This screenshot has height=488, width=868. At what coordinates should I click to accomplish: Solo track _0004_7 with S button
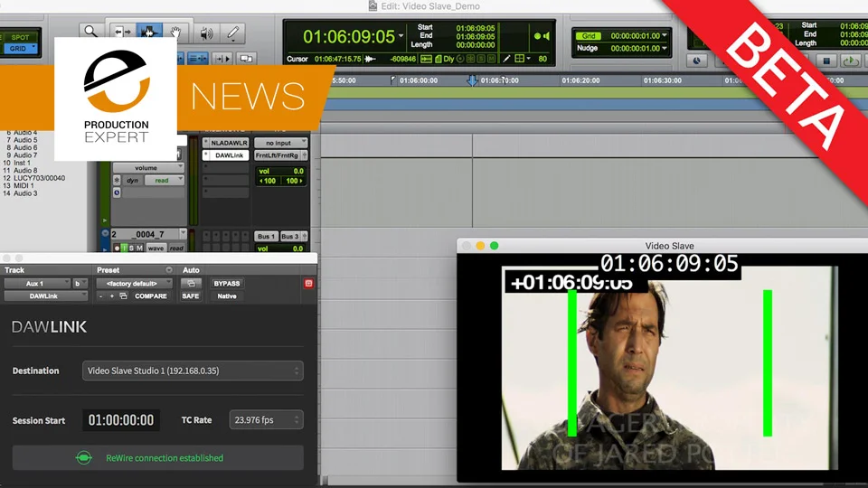coord(131,249)
